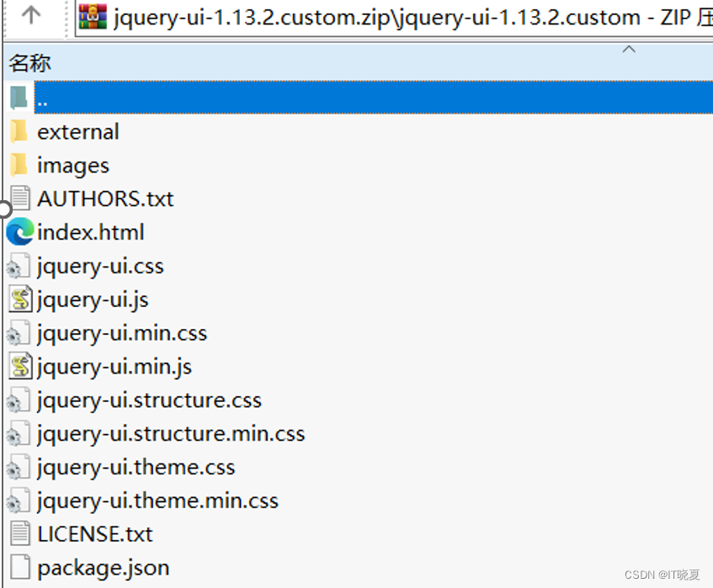Image resolution: width=713 pixels, height=588 pixels.
Task: Select the LICENSE.txt file name
Action: 95,534
